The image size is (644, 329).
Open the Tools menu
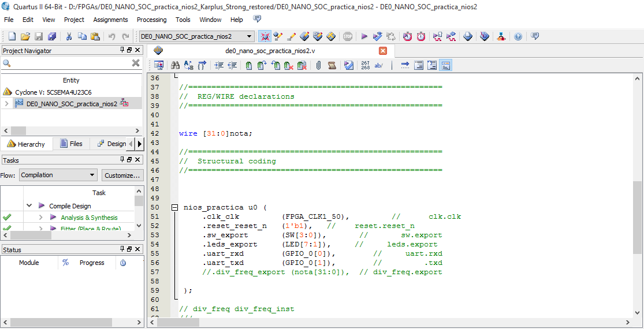tap(183, 20)
